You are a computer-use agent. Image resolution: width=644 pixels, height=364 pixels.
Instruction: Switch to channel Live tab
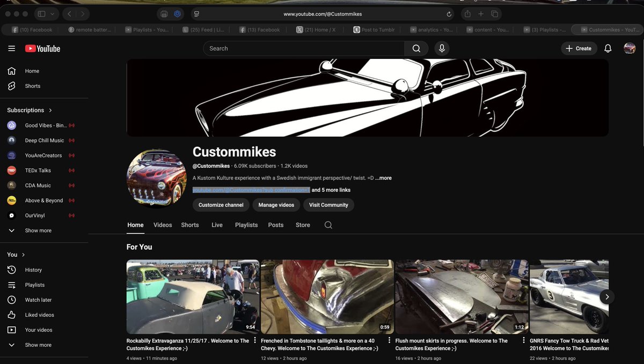217,225
